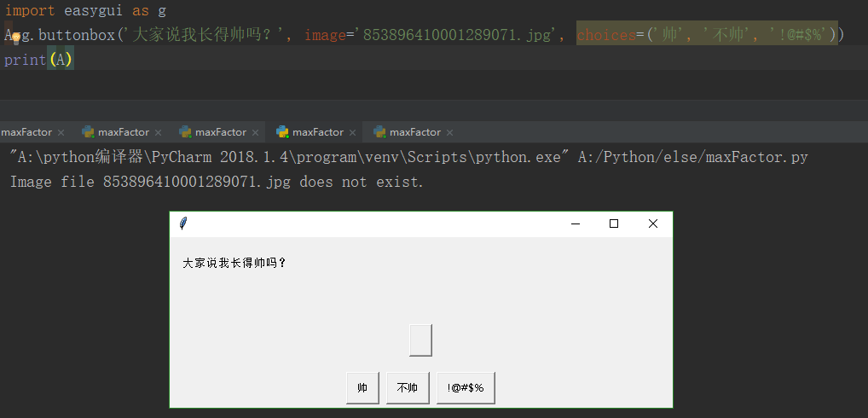Click console line 'Image file 85389641001289071.jpg does not exist.'
Image resolution: width=868 pixels, height=418 pixels.
pyautogui.click(x=217, y=182)
